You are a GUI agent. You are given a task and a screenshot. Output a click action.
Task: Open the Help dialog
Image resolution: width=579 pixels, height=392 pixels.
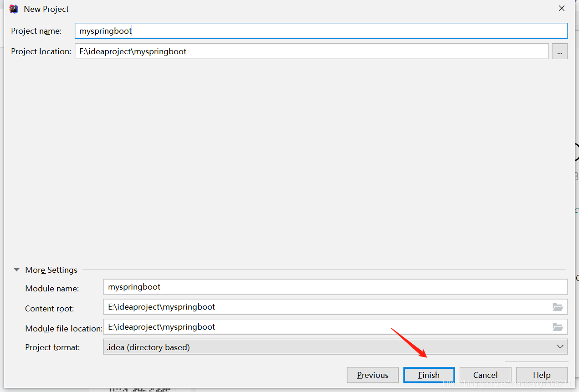click(x=541, y=375)
